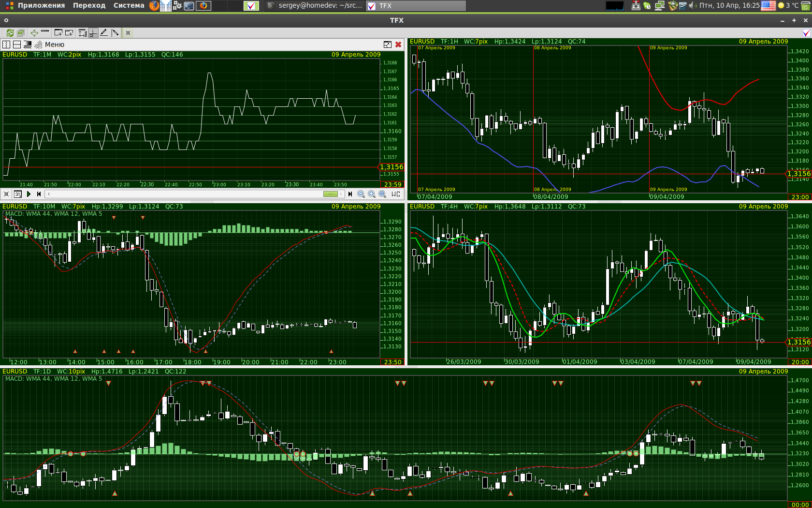Close the 1M chart panel with red X
The width and height of the screenshot is (812, 508).
pyautogui.click(x=398, y=45)
